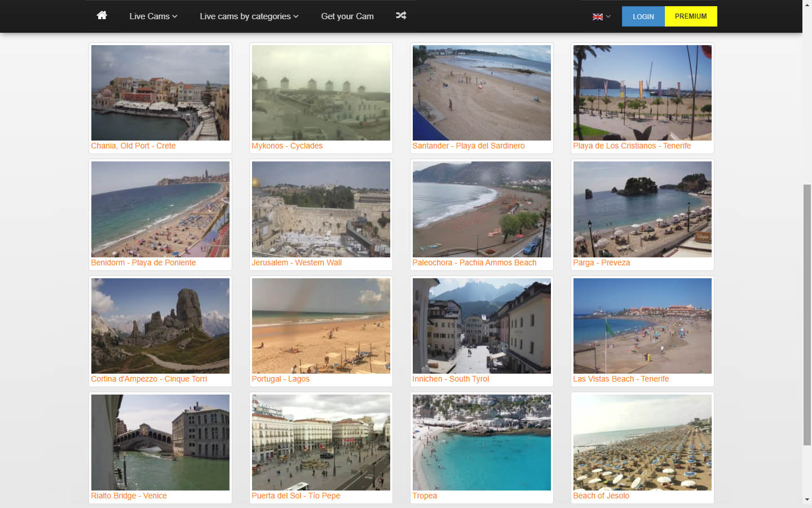Open the Paleochora beach webcam thumbnail
Viewport: 812px width, 508px height.
[x=482, y=209]
